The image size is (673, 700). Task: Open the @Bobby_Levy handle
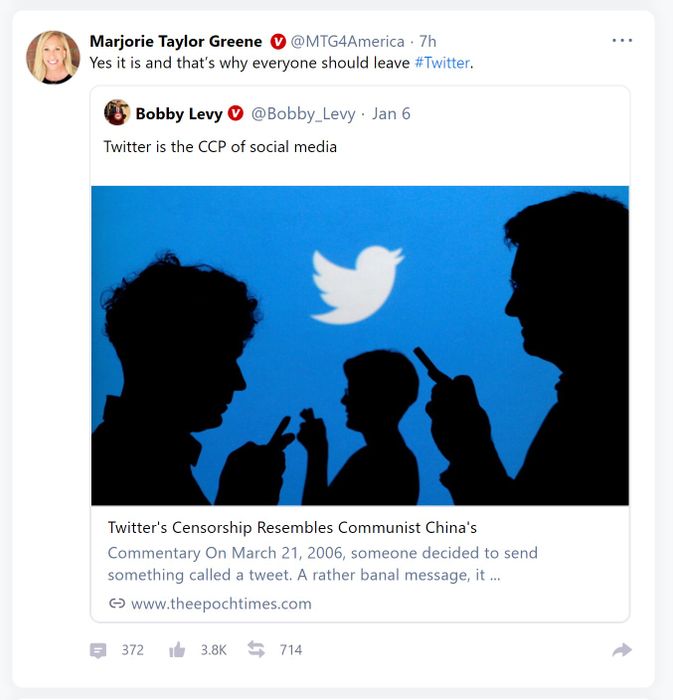click(303, 114)
